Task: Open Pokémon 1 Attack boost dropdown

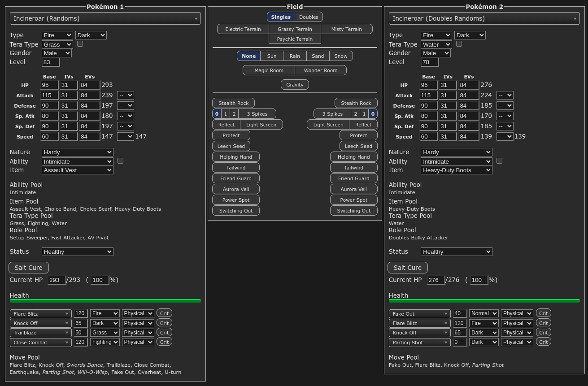Action: [126, 95]
